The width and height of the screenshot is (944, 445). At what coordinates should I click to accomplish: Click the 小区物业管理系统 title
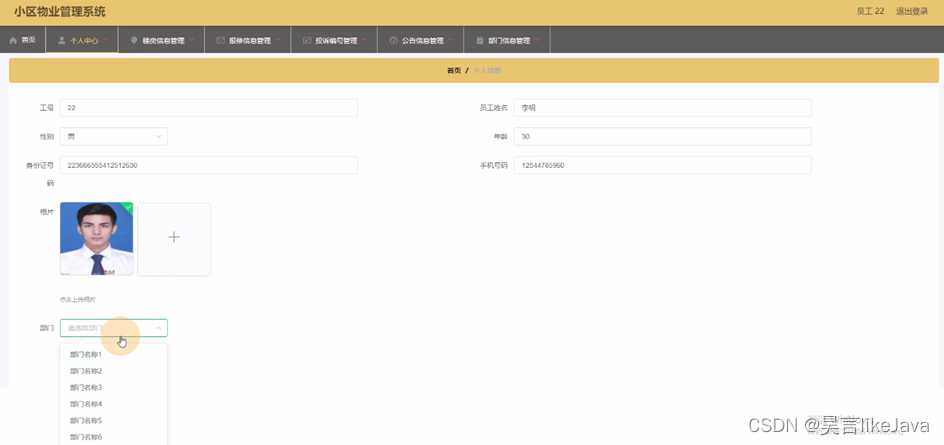[60, 12]
